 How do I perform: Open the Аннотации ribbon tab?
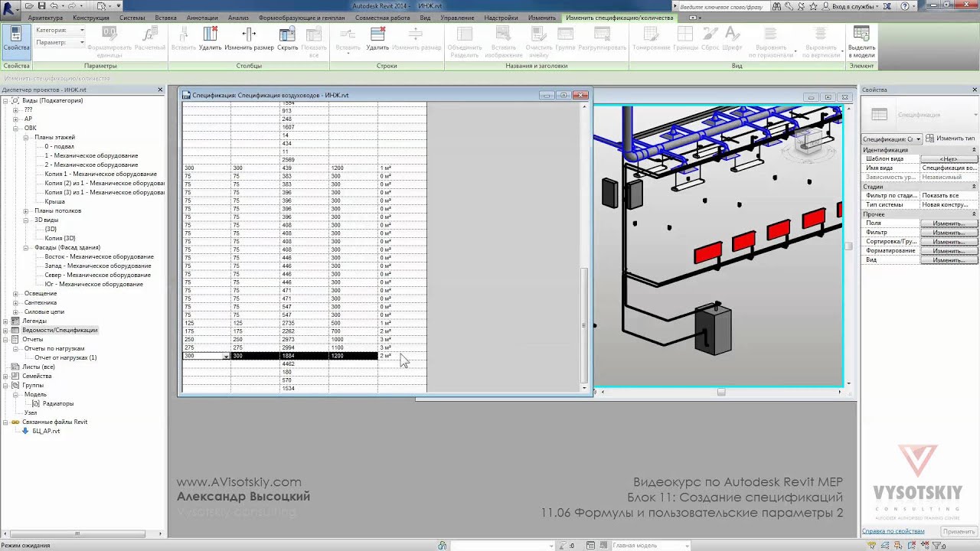coord(202,18)
